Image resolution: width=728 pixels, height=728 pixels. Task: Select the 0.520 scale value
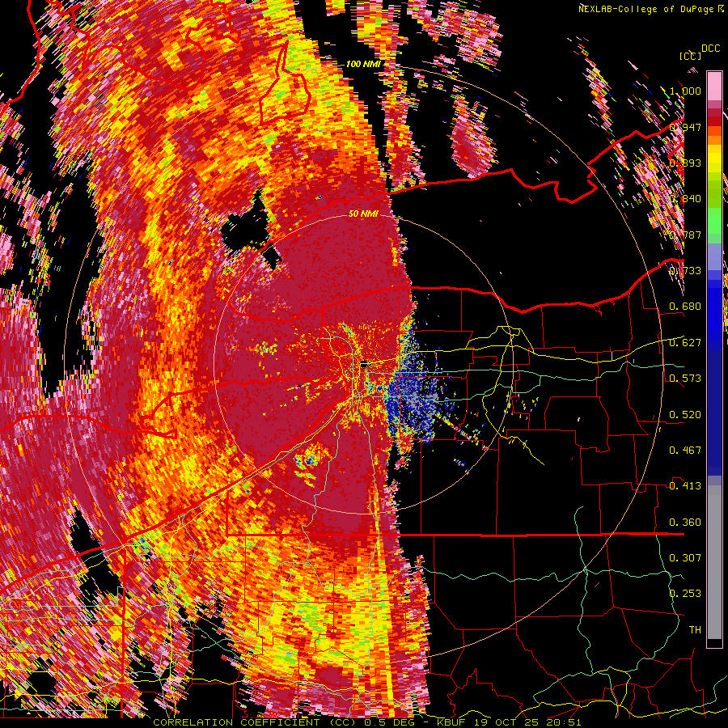(685, 415)
